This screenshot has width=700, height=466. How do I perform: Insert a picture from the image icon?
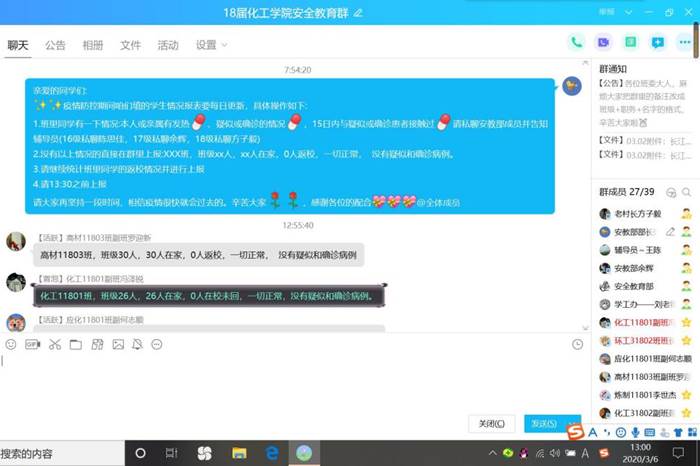118,344
